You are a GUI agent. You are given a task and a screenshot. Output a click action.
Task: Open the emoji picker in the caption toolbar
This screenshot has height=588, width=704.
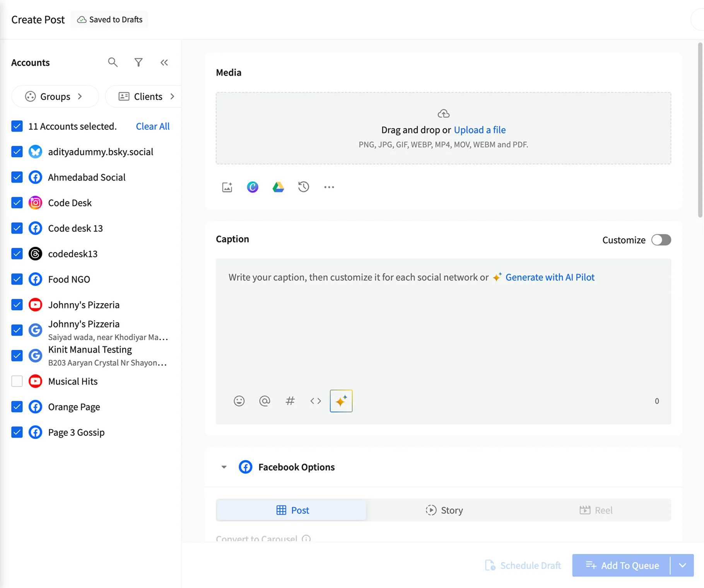[239, 401]
